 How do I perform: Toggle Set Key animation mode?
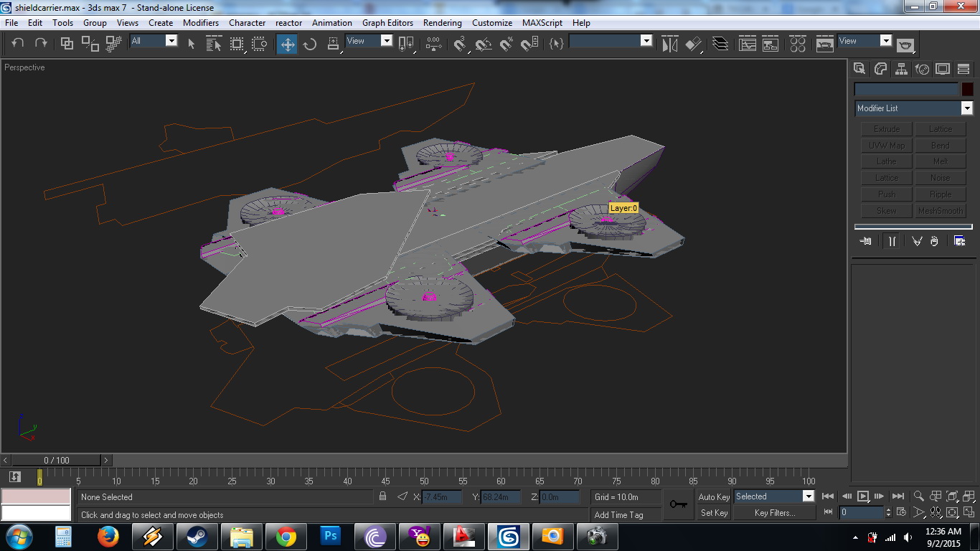pos(714,513)
